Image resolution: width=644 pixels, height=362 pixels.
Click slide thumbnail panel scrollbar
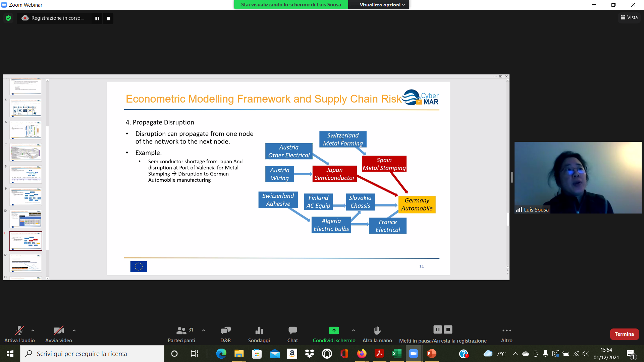48,188
